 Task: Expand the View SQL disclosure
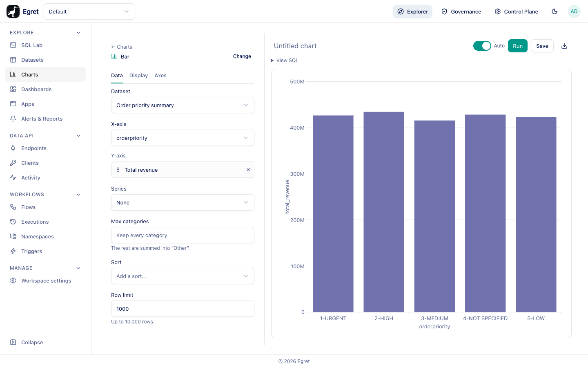(x=285, y=61)
